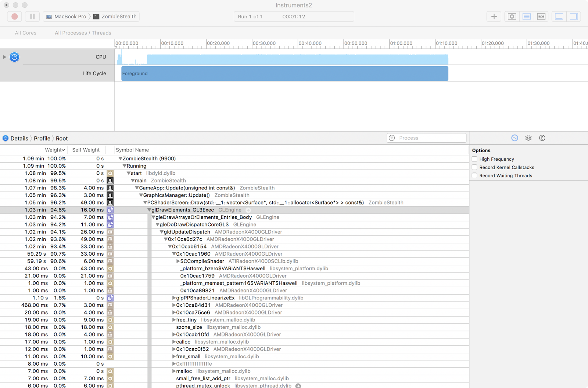Click the user-code icon on main row
Screen dimensions: 588x388
110,181
